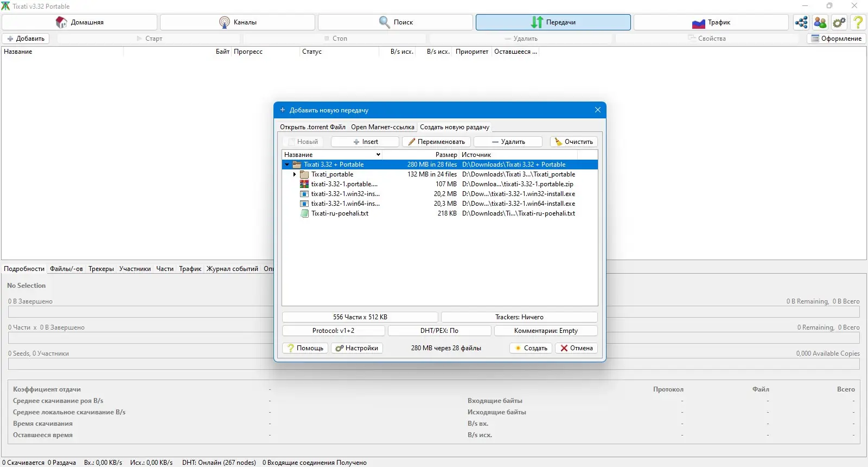Select the Передачи transfers section

(553, 22)
